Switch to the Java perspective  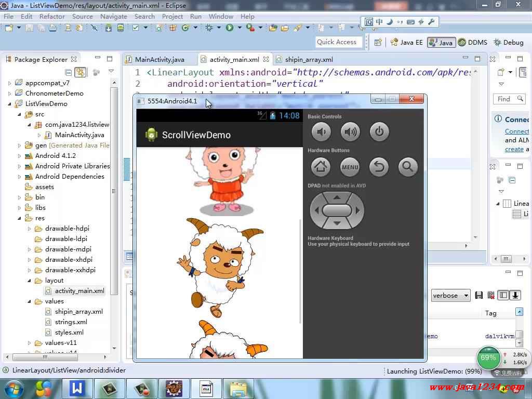pyautogui.click(x=441, y=42)
